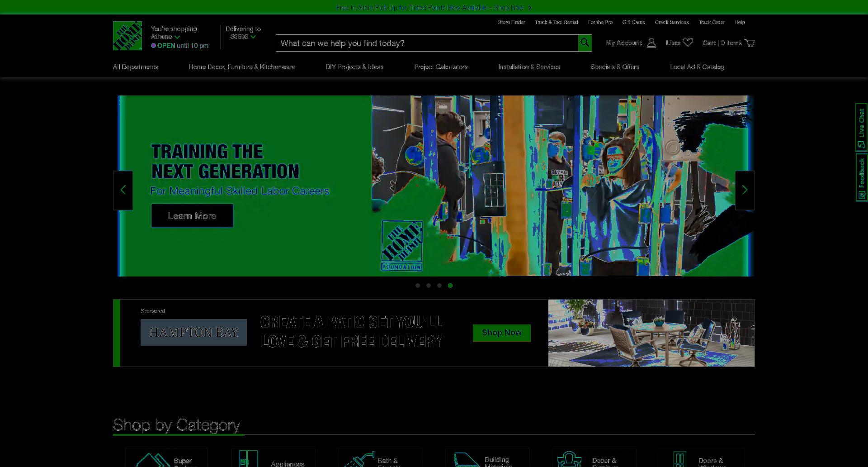The image size is (868, 467).
Task: Click Bath & Faucets category icon
Action: pyautogui.click(x=359, y=459)
